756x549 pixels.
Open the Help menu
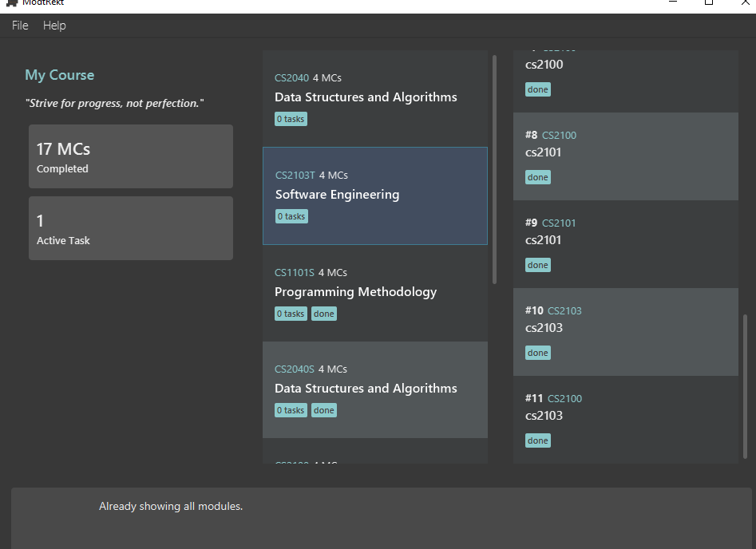click(x=54, y=26)
